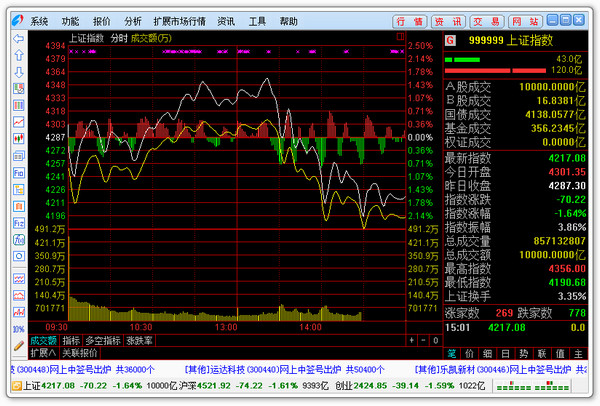Image resolution: width=600 pixels, height=406 pixels.
Task: Switch to the 值 tab in right panel
Action: click(x=560, y=354)
